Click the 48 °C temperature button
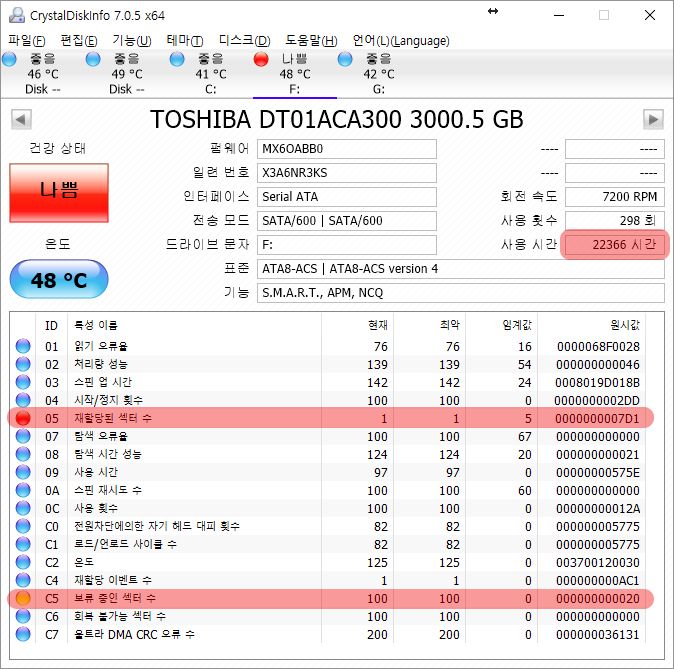 pos(59,279)
